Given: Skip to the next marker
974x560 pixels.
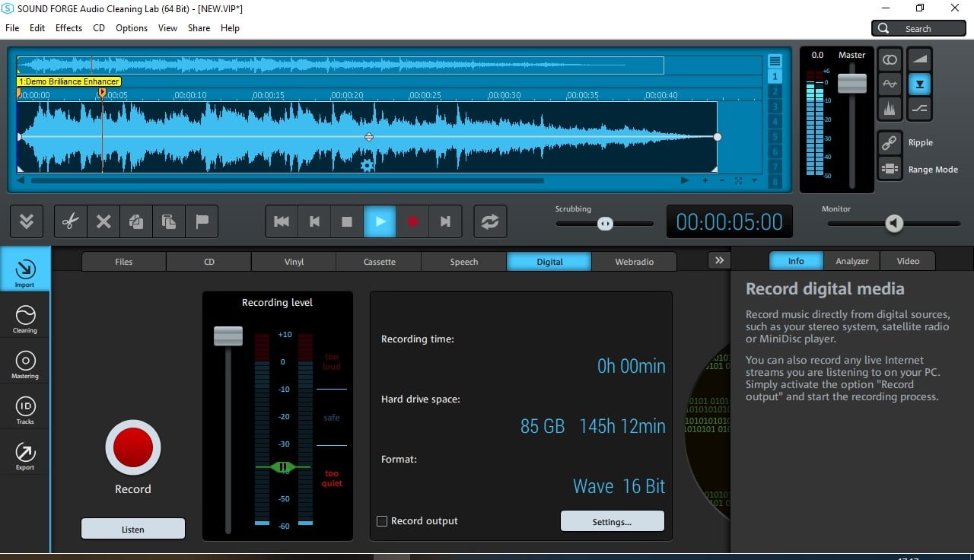Looking at the screenshot, I should pos(445,221).
